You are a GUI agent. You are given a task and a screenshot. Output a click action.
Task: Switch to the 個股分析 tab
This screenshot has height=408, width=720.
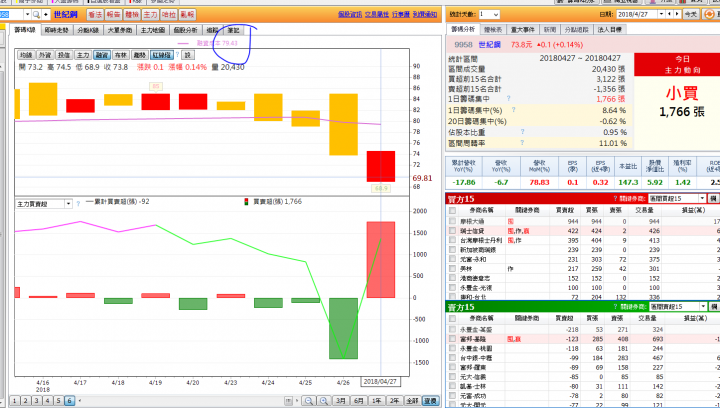pos(186,30)
